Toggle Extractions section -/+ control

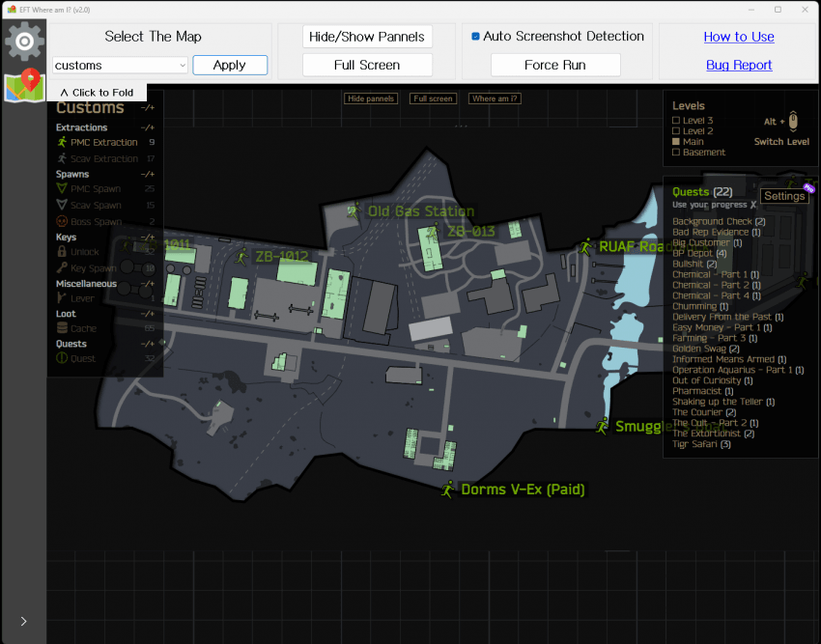[x=148, y=127]
